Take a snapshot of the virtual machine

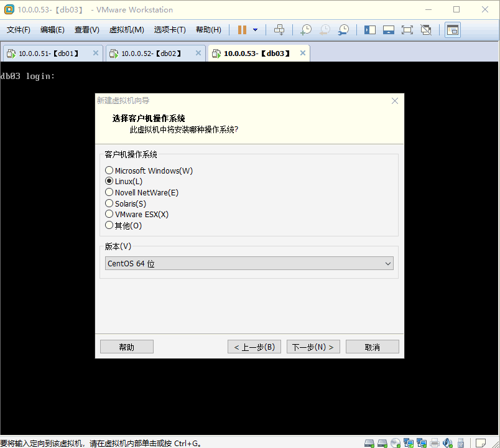(x=305, y=29)
